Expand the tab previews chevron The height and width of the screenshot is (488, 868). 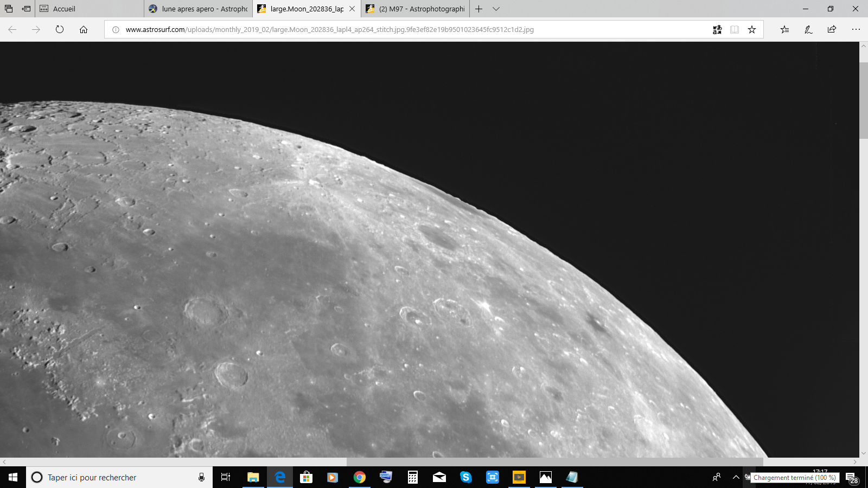(x=496, y=9)
